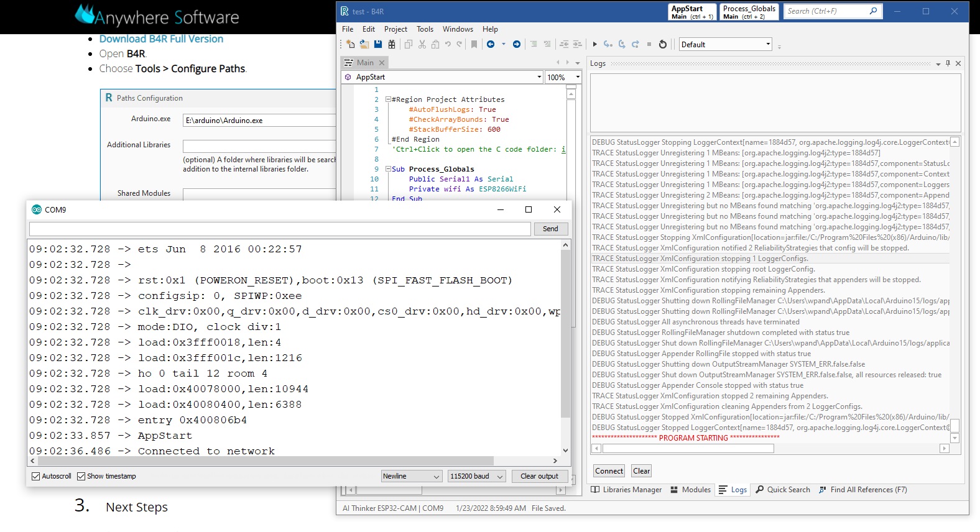
Task: Click the navigate backward arrow icon
Action: point(491,44)
